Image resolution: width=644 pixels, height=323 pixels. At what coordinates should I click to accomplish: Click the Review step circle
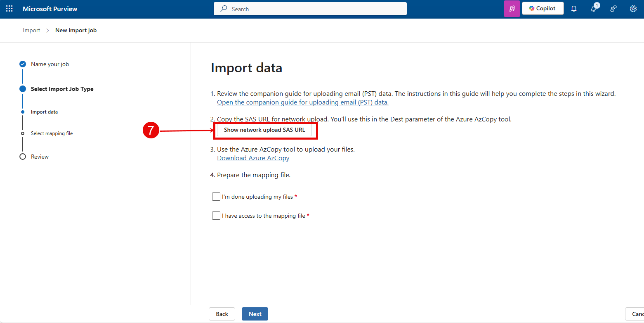pos(23,157)
